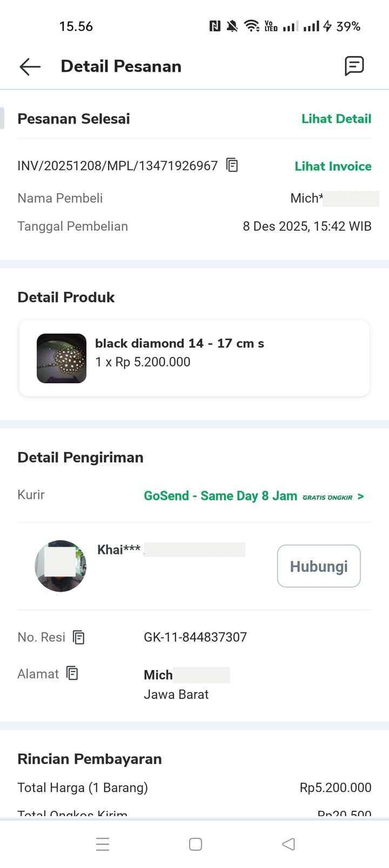Copy the invoice number
389x868 pixels.
point(232,165)
